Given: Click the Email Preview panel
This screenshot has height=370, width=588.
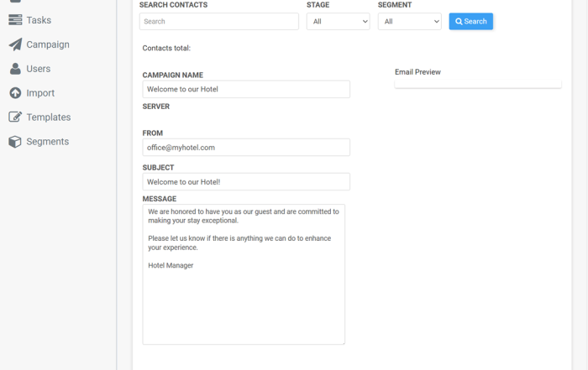Looking at the screenshot, I should (x=478, y=84).
